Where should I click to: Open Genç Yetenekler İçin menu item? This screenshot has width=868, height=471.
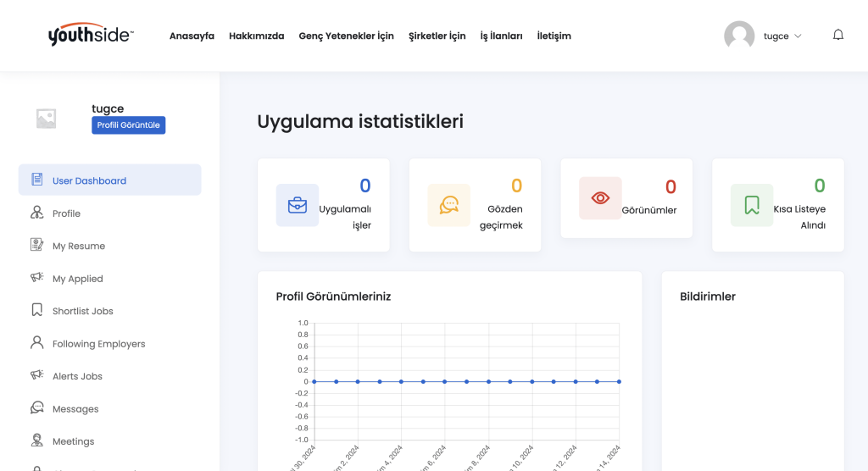coord(347,36)
